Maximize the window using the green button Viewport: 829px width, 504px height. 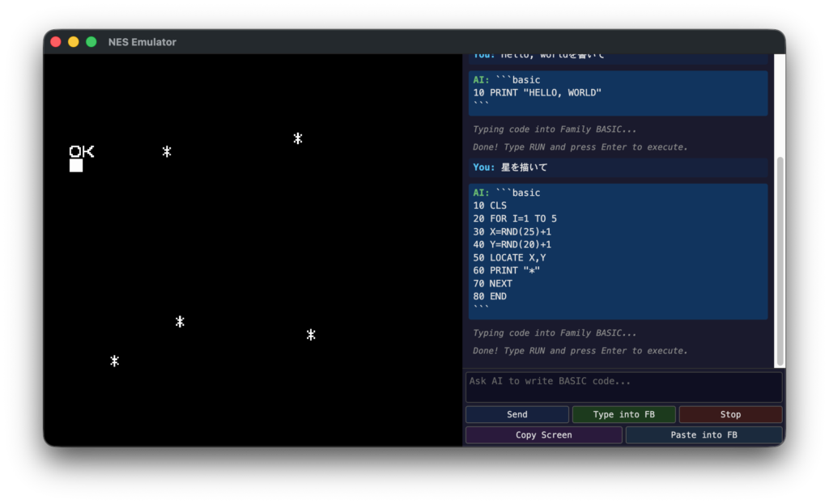[x=91, y=42]
